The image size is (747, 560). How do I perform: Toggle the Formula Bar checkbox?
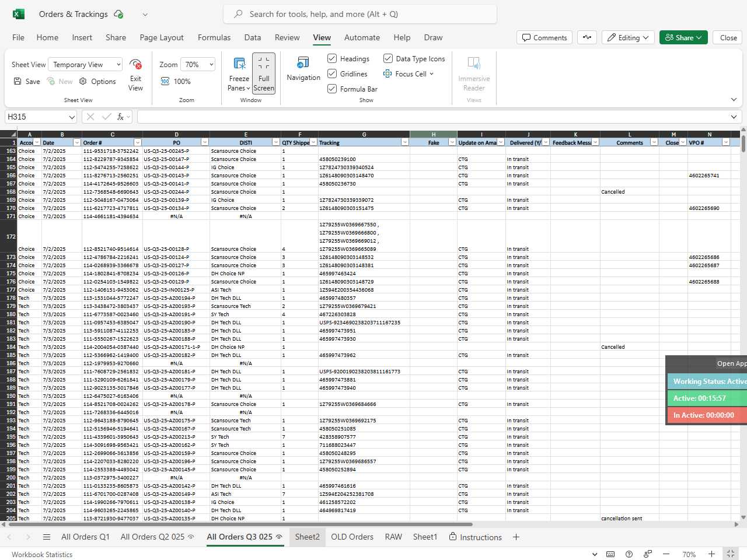coord(332,89)
